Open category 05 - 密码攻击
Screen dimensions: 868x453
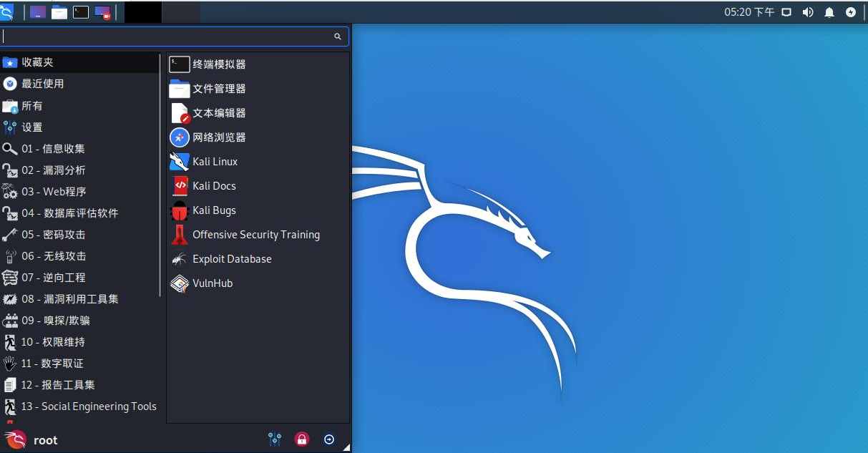(x=81, y=234)
